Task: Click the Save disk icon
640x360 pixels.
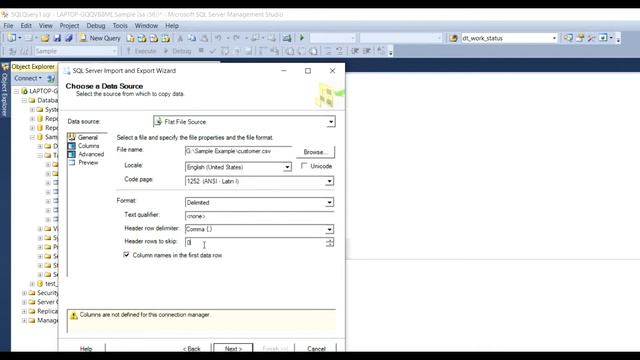Action: [57, 38]
